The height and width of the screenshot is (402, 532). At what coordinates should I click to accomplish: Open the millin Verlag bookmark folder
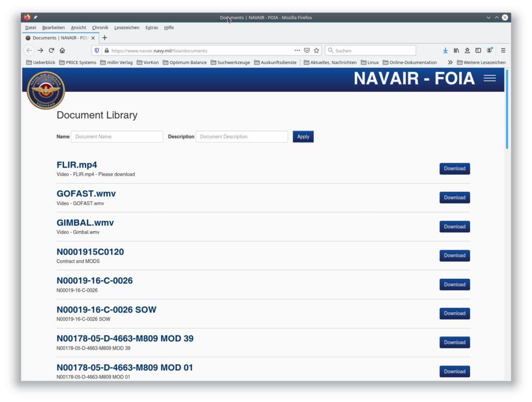[116, 62]
